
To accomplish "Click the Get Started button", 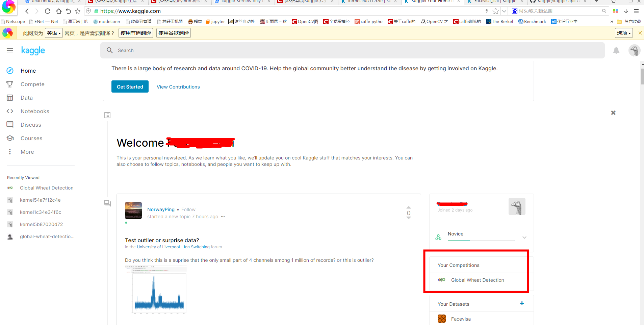I will click(x=130, y=86).
